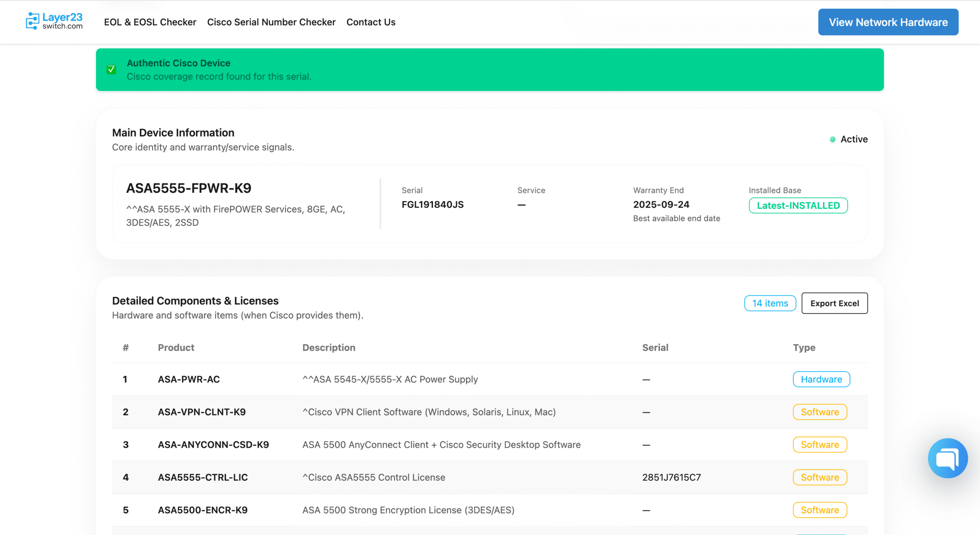
Task: Open the Contact Us page
Action: pos(371,22)
